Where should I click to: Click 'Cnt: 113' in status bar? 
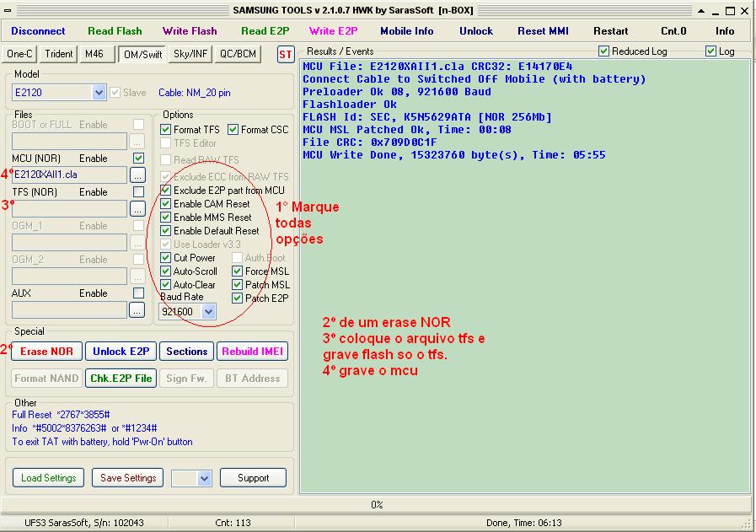point(233,523)
